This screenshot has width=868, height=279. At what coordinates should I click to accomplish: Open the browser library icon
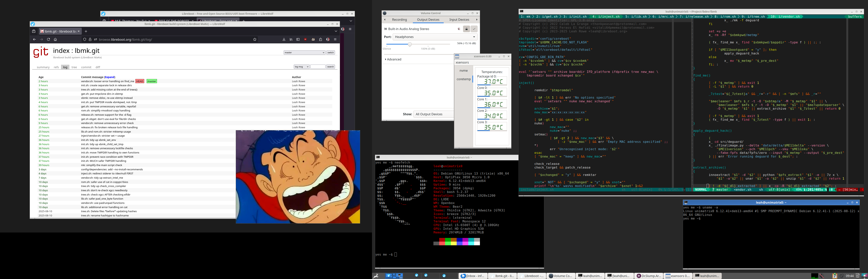[291, 39]
